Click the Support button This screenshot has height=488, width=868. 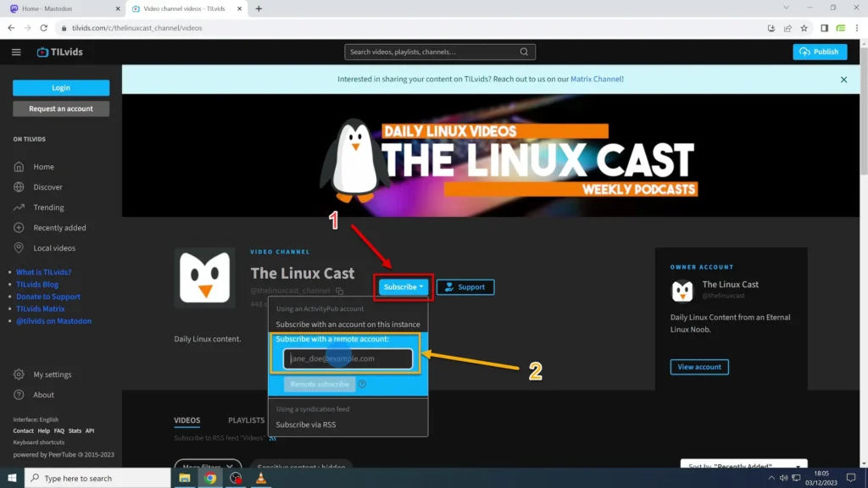click(465, 287)
